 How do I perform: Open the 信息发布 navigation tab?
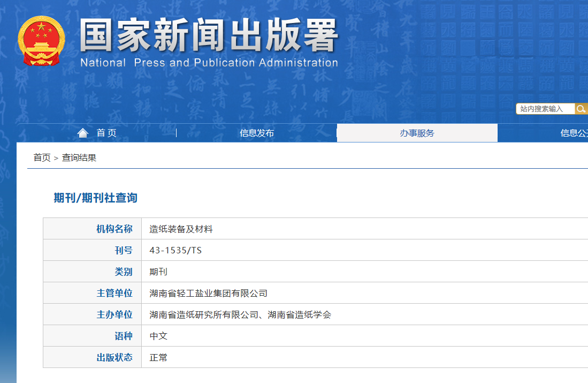pos(257,133)
